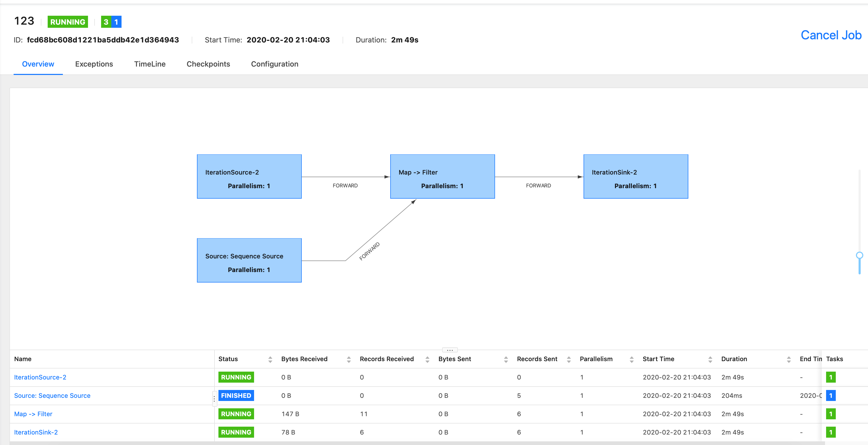Sort by Duration column sort arrows
This screenshot has height=445, width=868.
coord(788,359)
